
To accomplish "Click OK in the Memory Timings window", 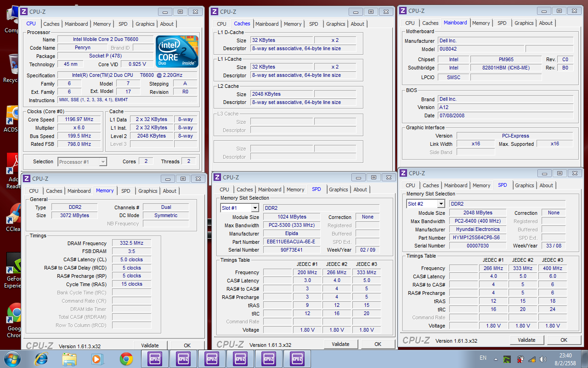I will [187, 345].
